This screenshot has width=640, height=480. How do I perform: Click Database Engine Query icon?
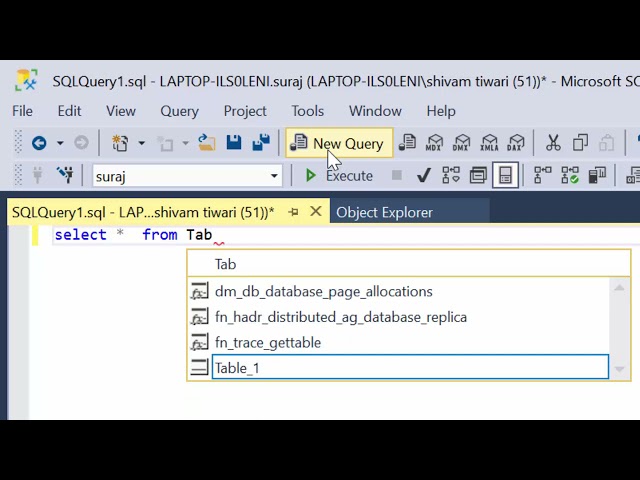pos(407,143)
